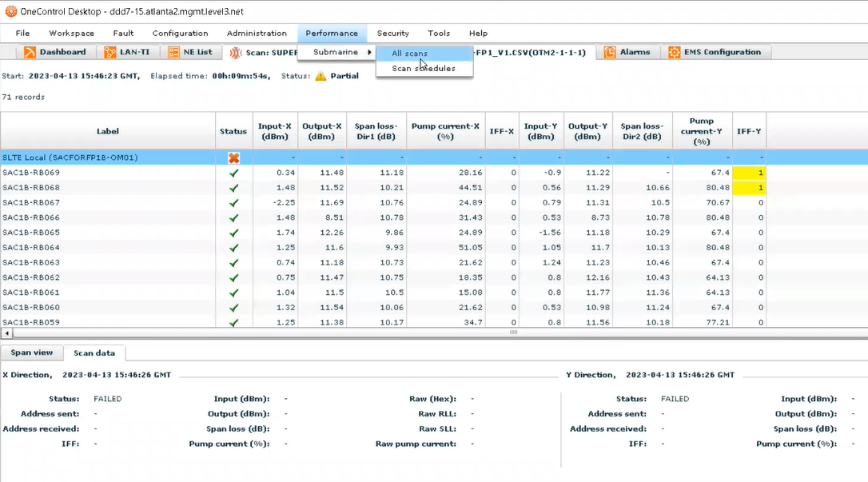This screenshot has height=482, width=868.
Task: Open the Performance menu
Action: coord(332,33)
